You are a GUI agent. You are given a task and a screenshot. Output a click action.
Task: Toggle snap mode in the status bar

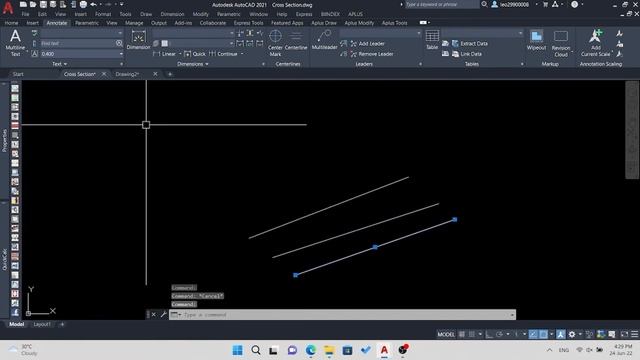coord(472,334)
